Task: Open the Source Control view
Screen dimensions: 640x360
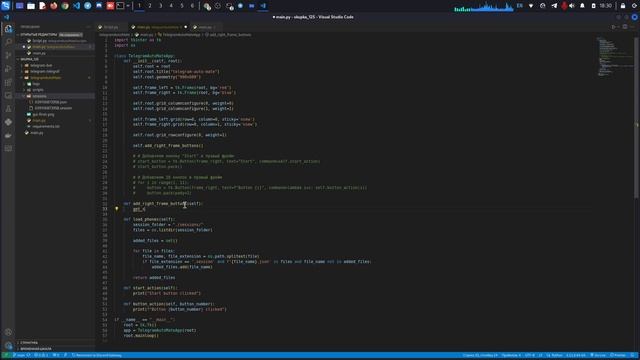Action: click(x=8, y=55)
